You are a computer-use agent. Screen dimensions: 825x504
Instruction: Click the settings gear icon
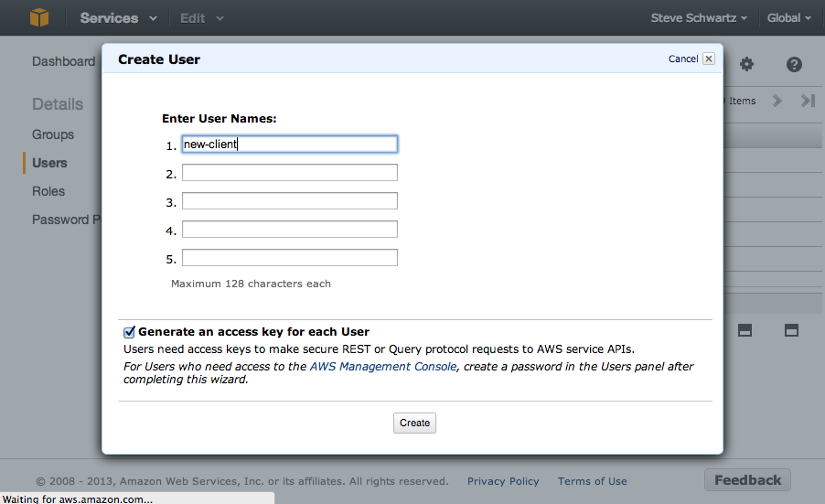[x=746, y=64]
